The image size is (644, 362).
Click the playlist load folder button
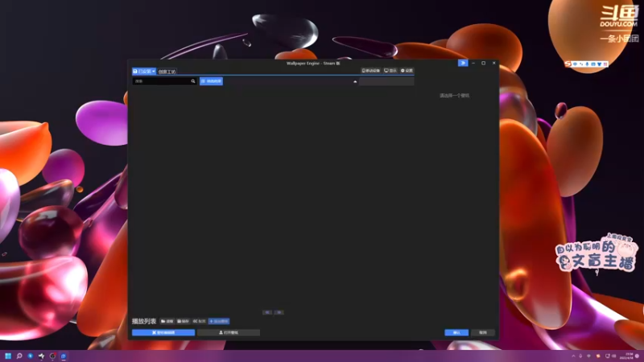(x=167, y=321)
